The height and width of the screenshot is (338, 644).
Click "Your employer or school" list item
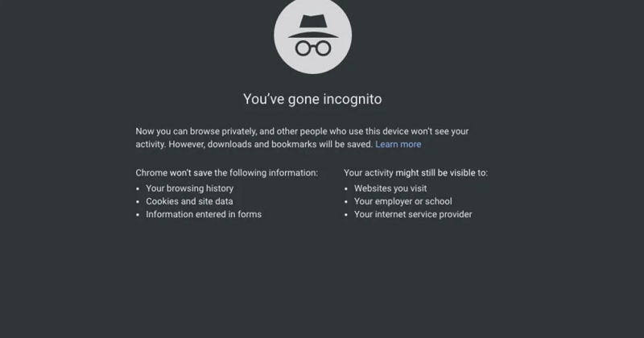click(403, 201)
